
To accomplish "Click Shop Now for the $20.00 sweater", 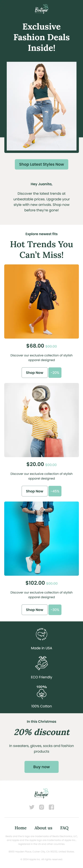I will (35, 491).
